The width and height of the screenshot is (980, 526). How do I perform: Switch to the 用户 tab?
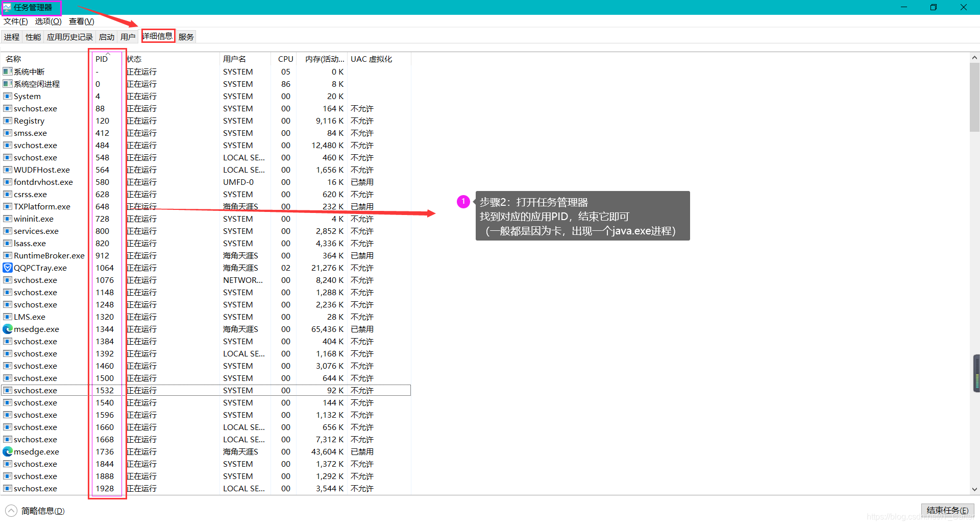128,37
